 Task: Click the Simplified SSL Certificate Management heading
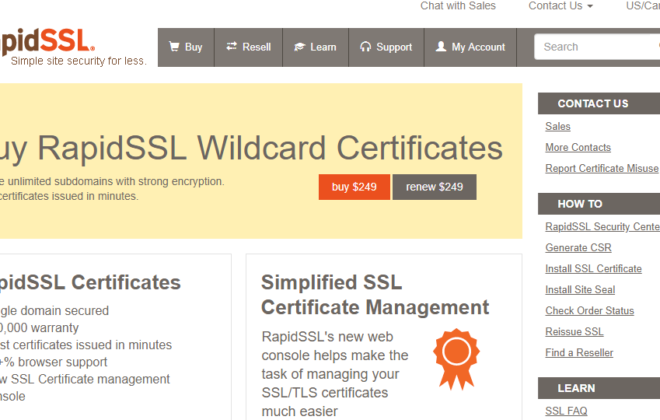pos(375,295)
